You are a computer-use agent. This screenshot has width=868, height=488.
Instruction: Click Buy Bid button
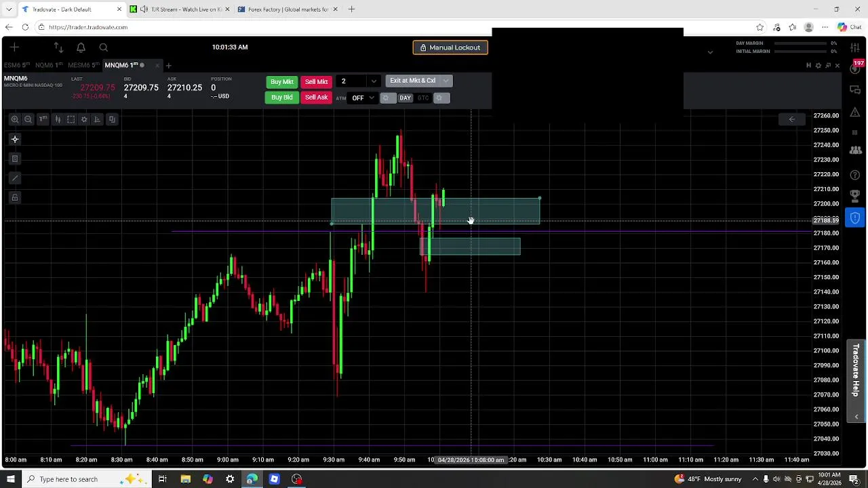pos(282,98)
